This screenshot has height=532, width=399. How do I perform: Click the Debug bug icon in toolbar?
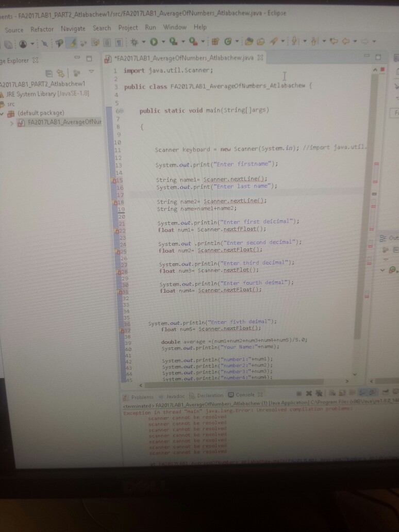pos(135,42)
